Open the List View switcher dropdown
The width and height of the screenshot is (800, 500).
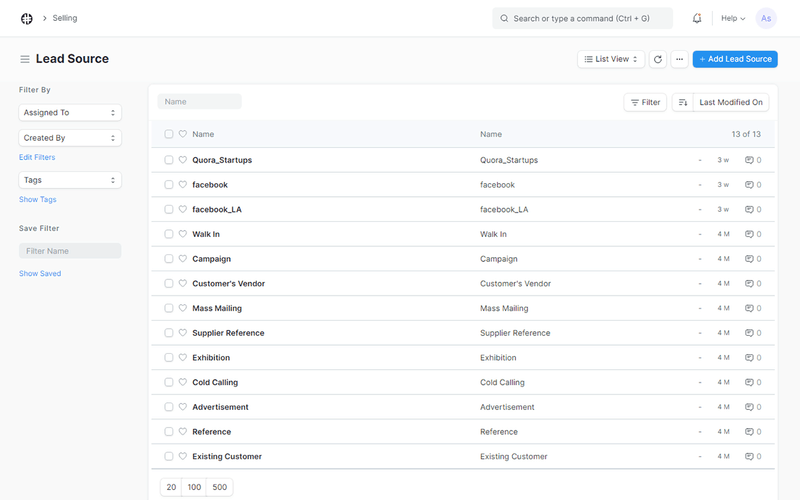coord(611,59)
